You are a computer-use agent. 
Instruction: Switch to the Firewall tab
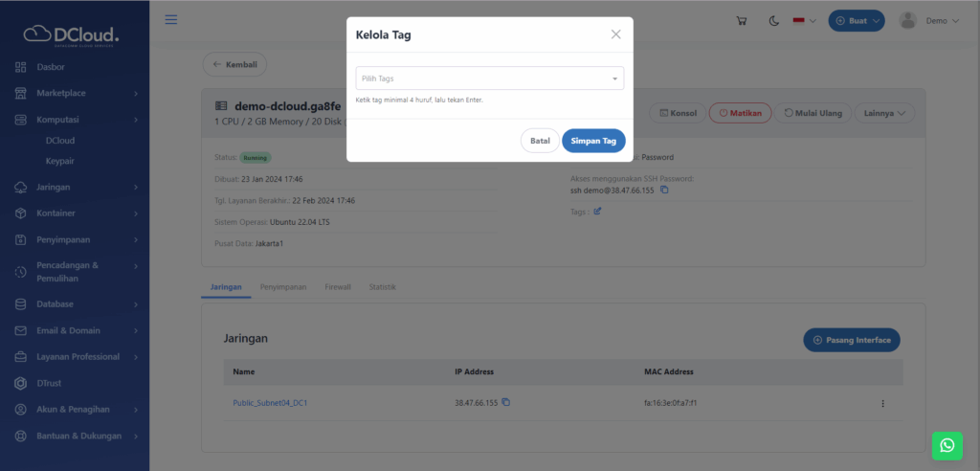coord(338,287)
